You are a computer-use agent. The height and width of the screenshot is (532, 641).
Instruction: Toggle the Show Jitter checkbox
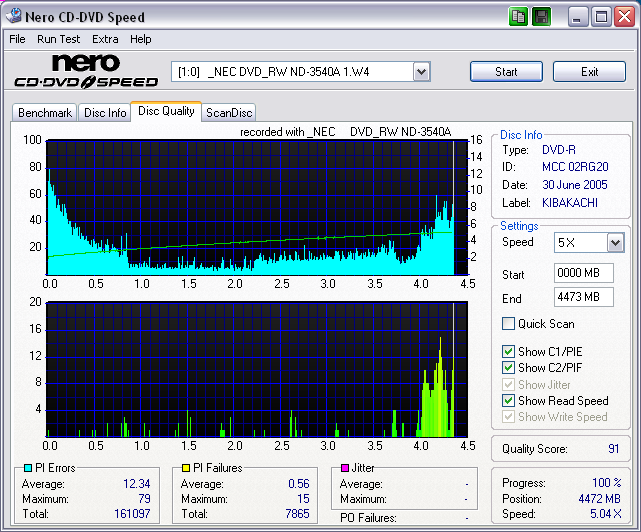(508, 384)
